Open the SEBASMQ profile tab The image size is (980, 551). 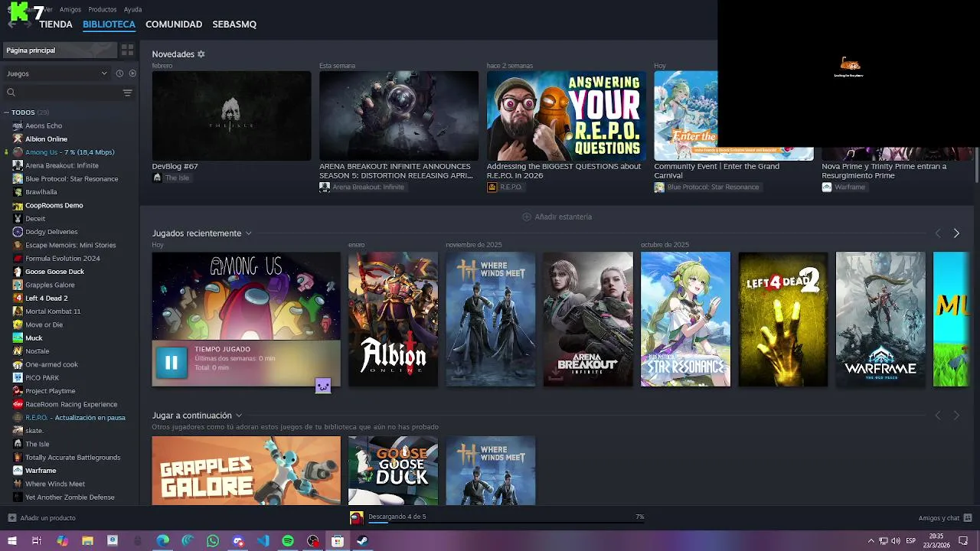point(234,24)
